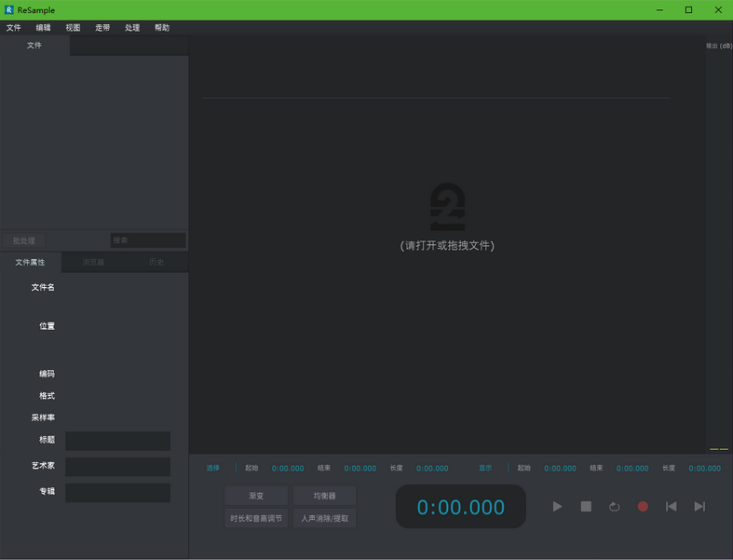Click the 标题 input field
The width and height of the screenshot is (733, 560).
coord(117,441)
